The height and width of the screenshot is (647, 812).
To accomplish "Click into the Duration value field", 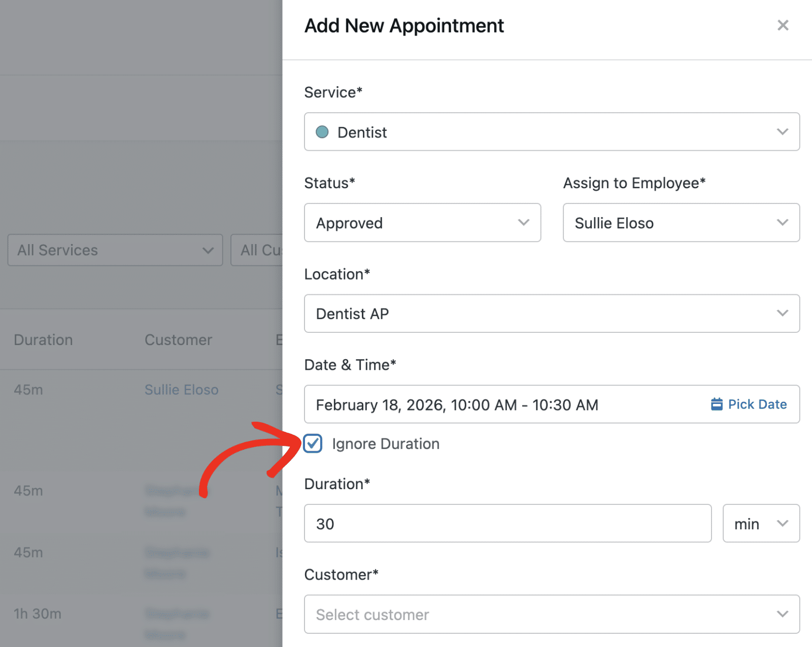I will coord(507,523).
